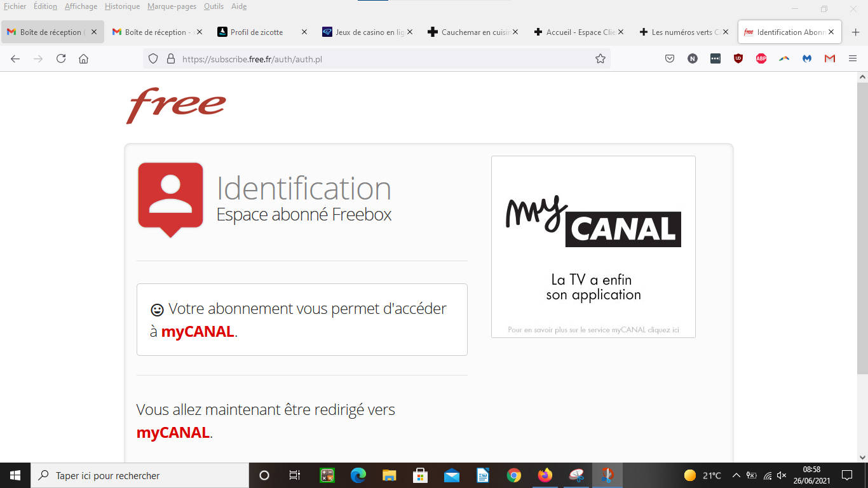Open Google Chrome from the taskbar
Screen dimensions: 868x488
(x=514, y=475)
